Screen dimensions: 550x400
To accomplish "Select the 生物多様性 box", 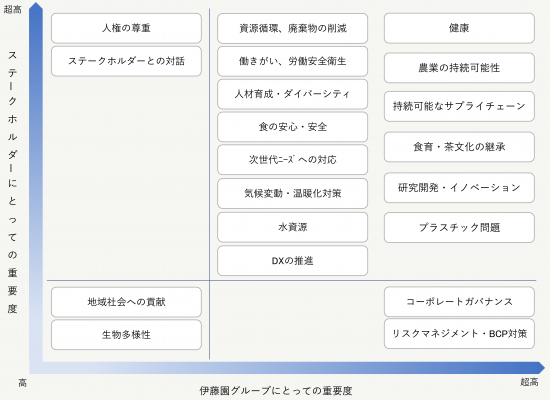I will pyautogui.click(x=126, y=335).
